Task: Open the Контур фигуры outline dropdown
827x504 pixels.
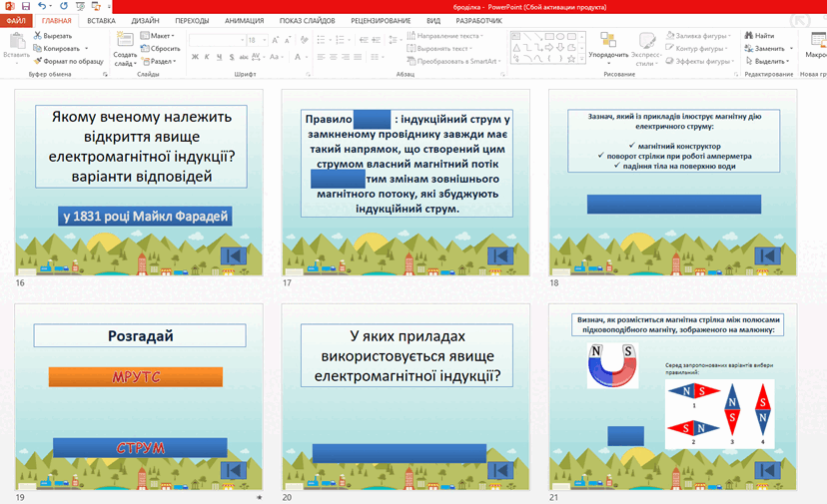Action: [697, 49]
